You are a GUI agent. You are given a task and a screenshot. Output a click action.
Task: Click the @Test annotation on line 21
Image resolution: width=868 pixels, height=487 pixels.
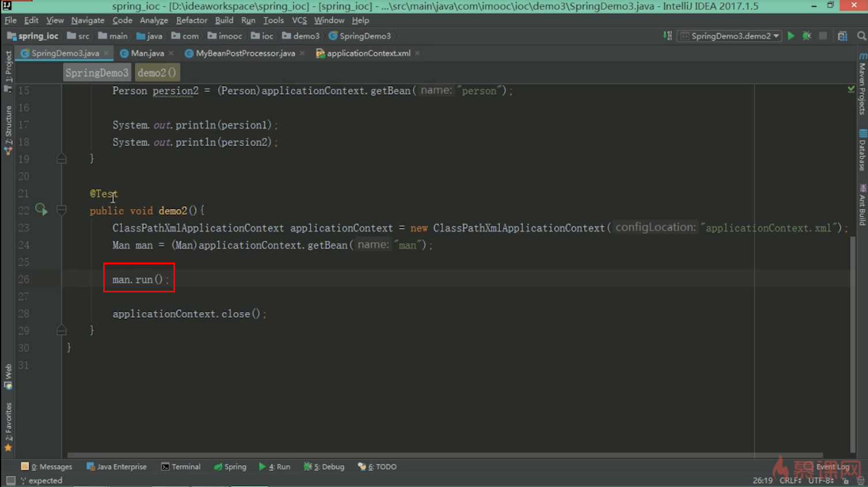pos(104,194)
